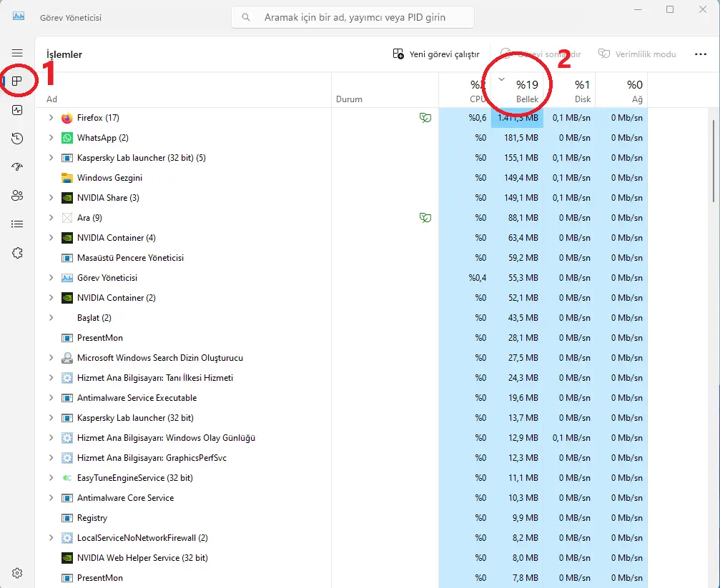Select the PresentMon 28,1 MB row

(342, 338)
